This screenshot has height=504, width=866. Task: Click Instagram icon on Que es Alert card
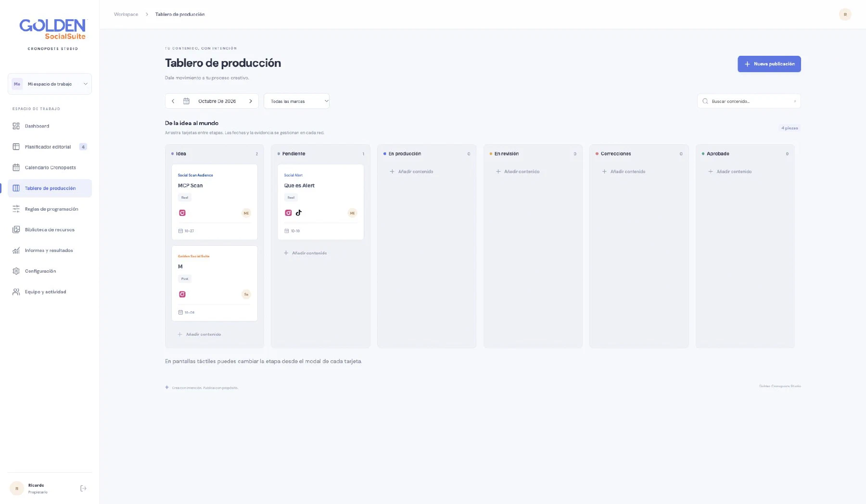pos(288,213)
